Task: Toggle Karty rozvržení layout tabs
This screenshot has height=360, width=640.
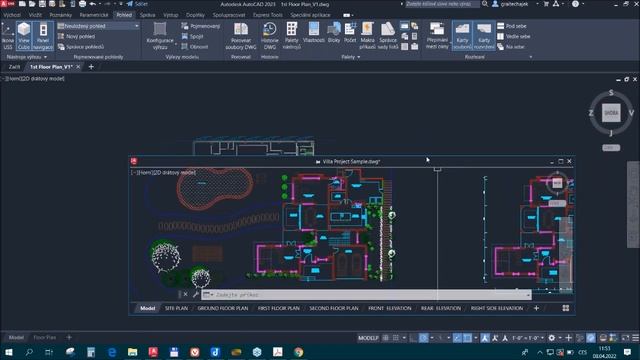Action: tap(484, 36)
